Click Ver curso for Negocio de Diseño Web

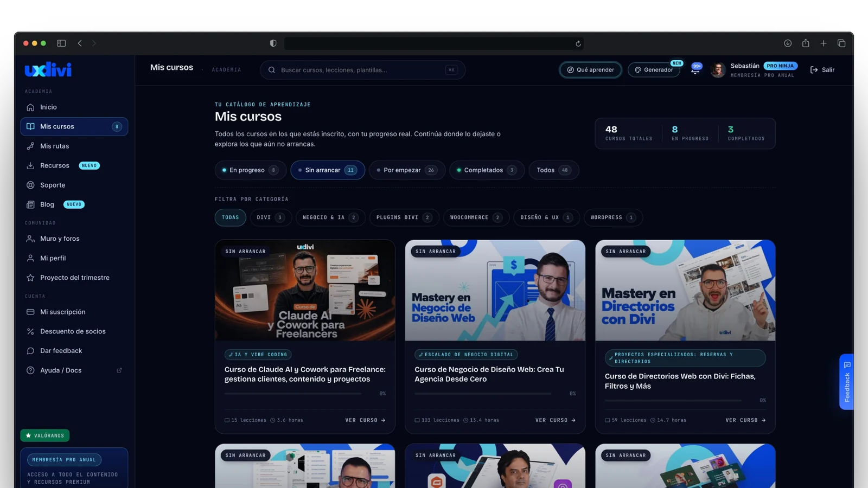[x=556, y=420]
